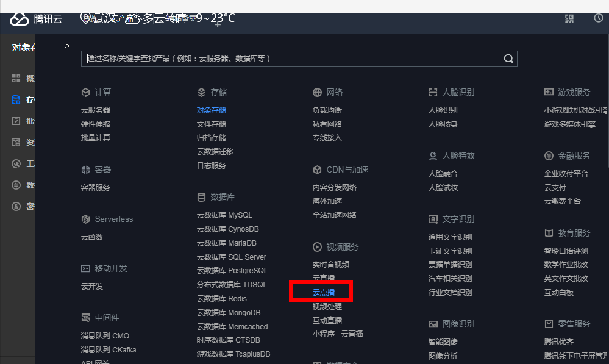Click the resource package icon in sidebar

click(16, 142)
